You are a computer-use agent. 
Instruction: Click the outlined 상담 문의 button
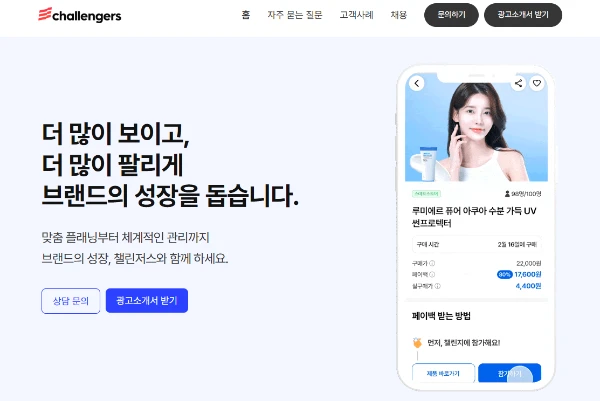tap(71, 301)
